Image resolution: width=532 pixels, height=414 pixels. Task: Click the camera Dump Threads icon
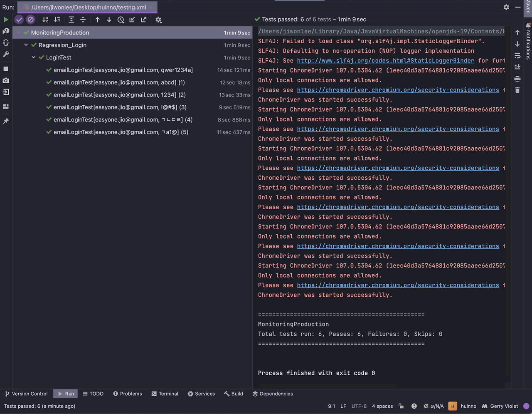[x=6, y=80]
